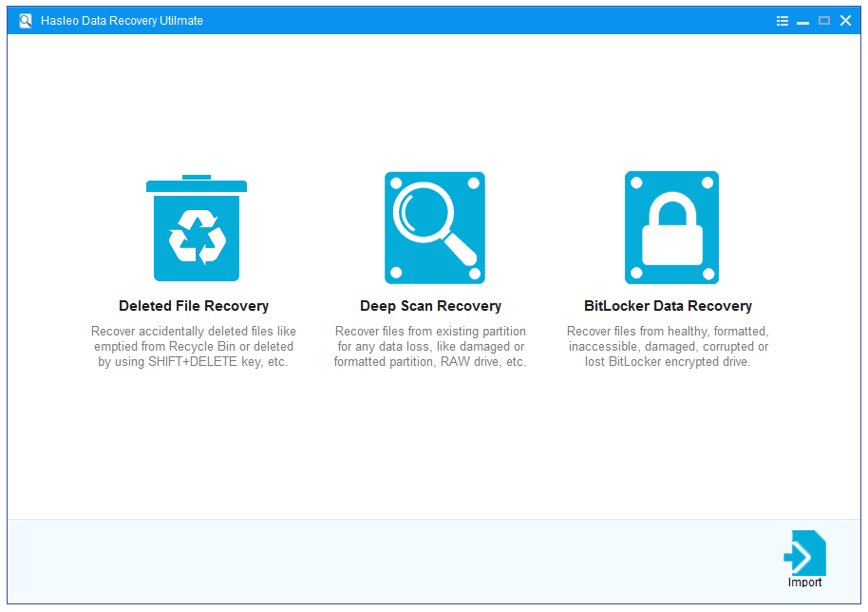Click the Hasleo app logo in title bar
Viewport: 868px width, 612px height.
26,21
